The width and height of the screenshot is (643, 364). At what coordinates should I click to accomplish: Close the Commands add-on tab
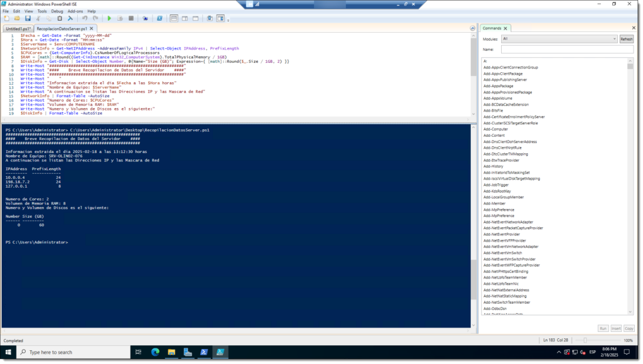point(505,28)
